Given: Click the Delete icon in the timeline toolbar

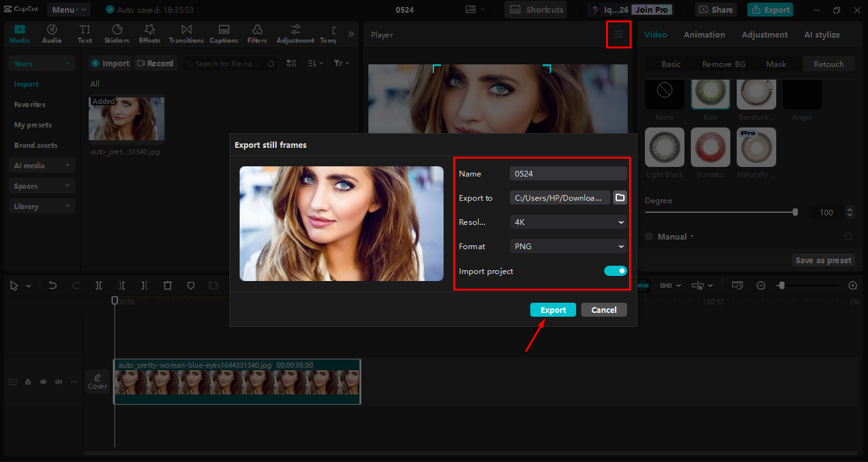Looking at the screenshot, I should pyautogui.click(x=168, y=285).
